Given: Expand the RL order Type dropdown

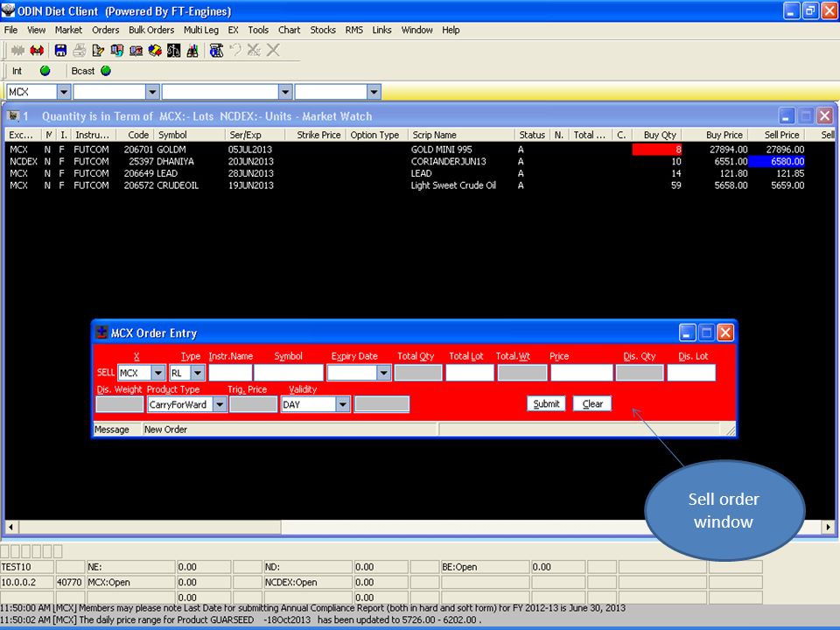Looking at the screenshot, I should click(198, 373).
